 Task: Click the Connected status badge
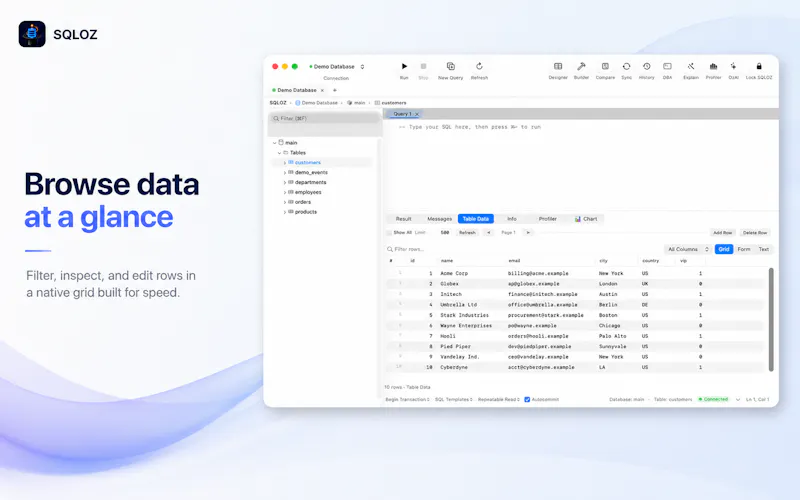[x=713, y=399]
